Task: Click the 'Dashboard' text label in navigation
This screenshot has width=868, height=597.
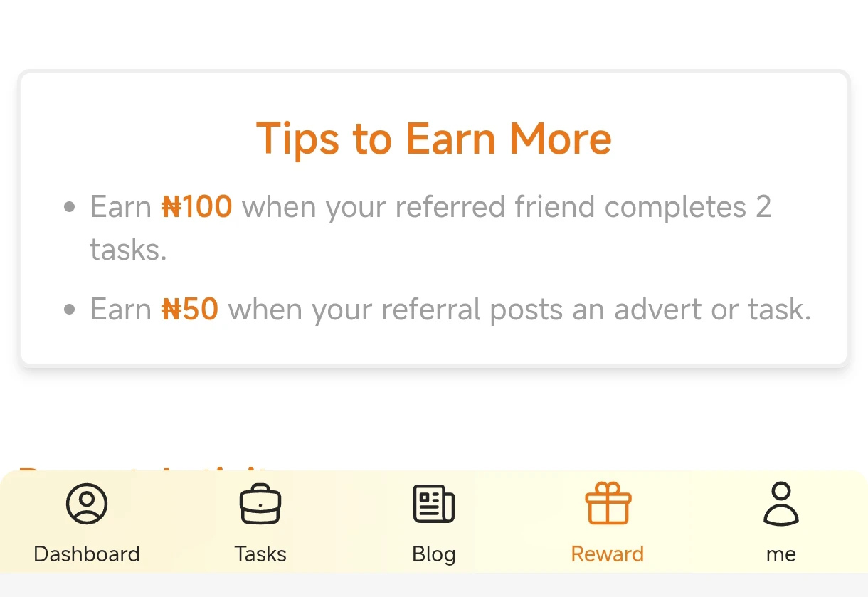Action: click(x=87, y=554)
